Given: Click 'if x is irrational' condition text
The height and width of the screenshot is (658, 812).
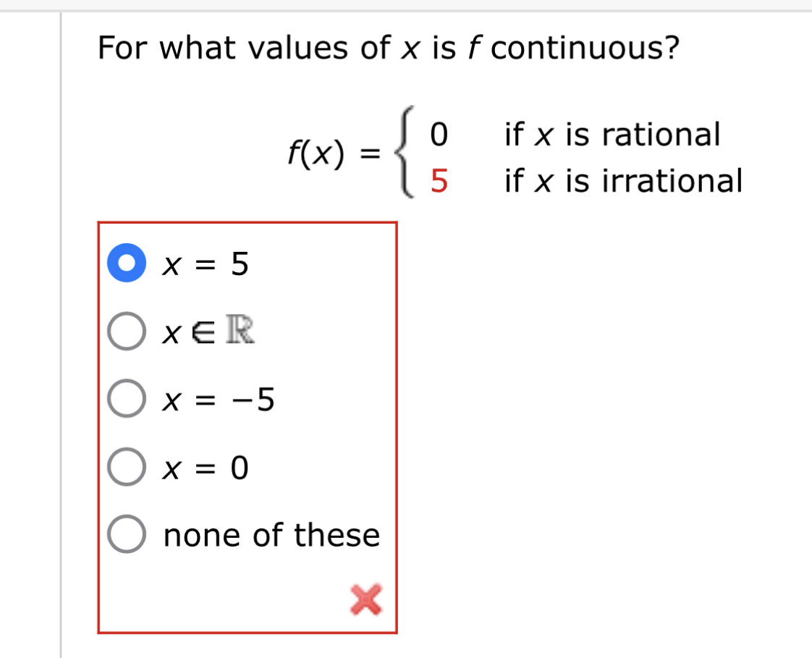Looking at the screenshot, I should click(x=622, y=181).
